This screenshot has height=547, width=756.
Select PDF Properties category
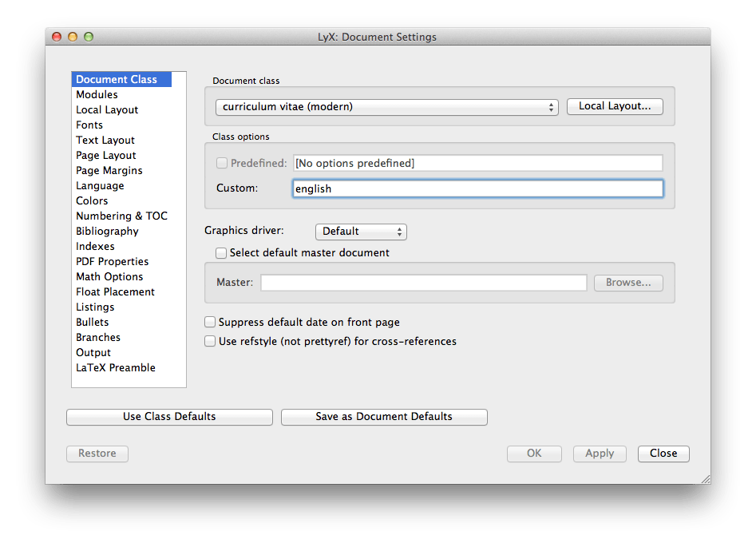pos(113,261)
